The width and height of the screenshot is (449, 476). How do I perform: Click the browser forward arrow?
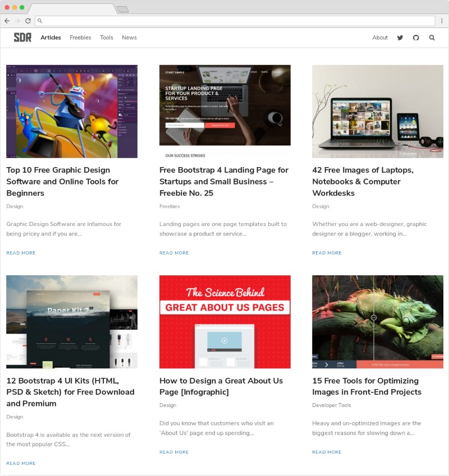(18, 21)
